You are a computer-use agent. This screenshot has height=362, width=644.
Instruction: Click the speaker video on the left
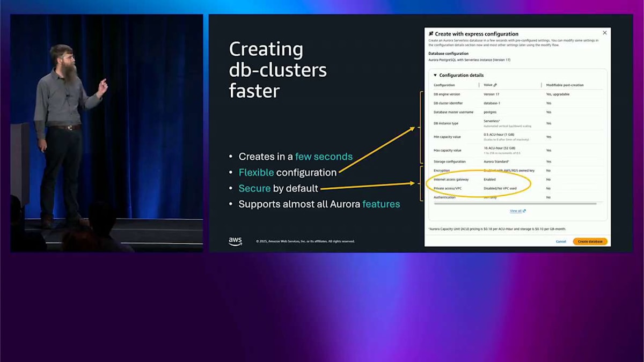pos(107,133)
